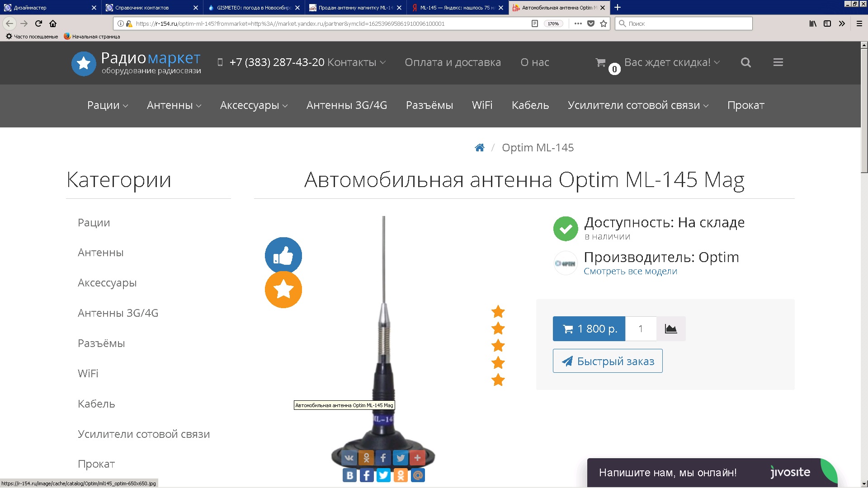This screenshot has height=488, width=868.
Task: Click the quantity field showing 1
Action: pyautogui.click(x=641, y=329)
